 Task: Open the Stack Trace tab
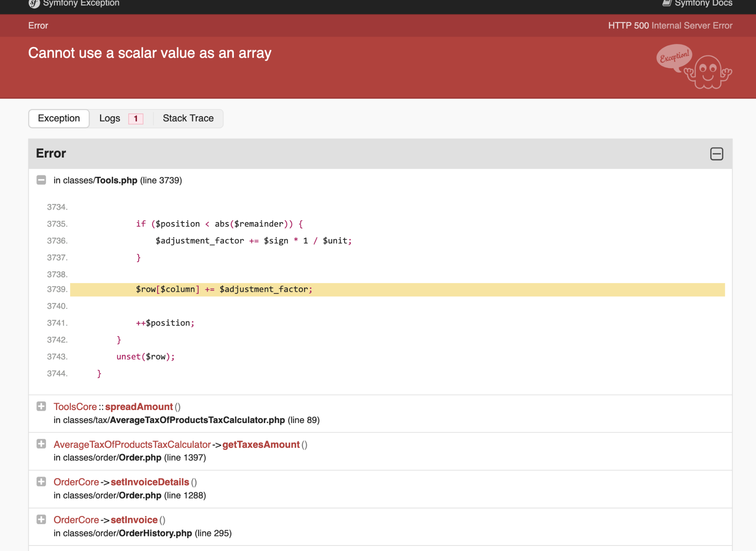tap(188, 119)
